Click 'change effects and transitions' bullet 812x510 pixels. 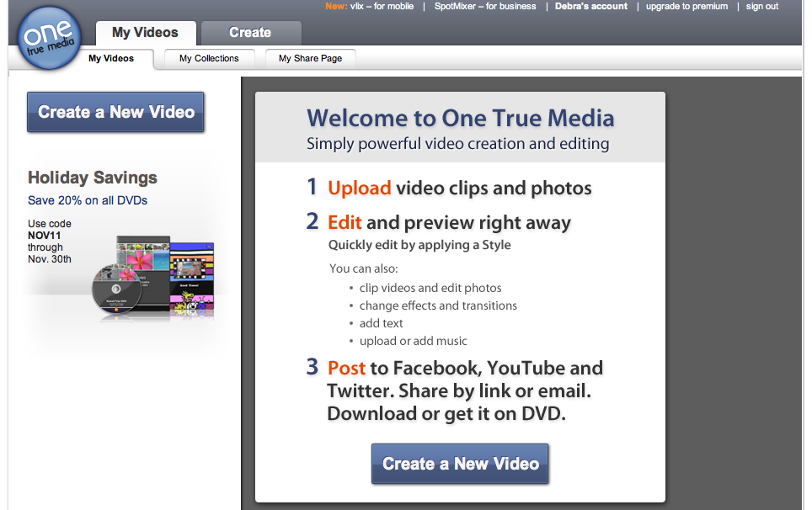point(438,305)
